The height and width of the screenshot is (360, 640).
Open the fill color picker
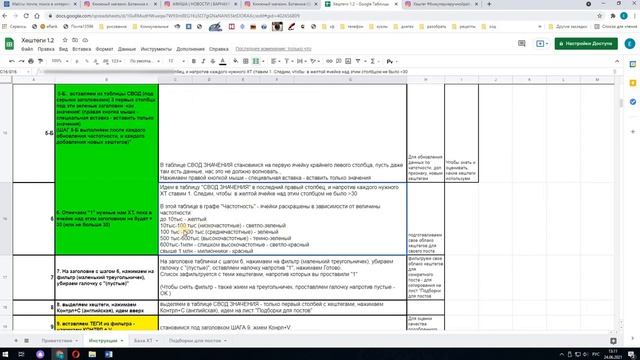click(x=236, y=61)
